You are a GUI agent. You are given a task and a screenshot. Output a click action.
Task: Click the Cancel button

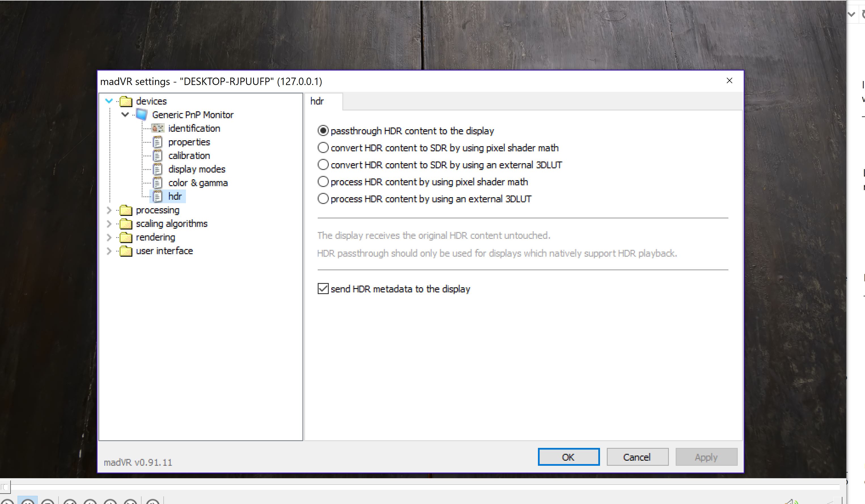[637, 457]
